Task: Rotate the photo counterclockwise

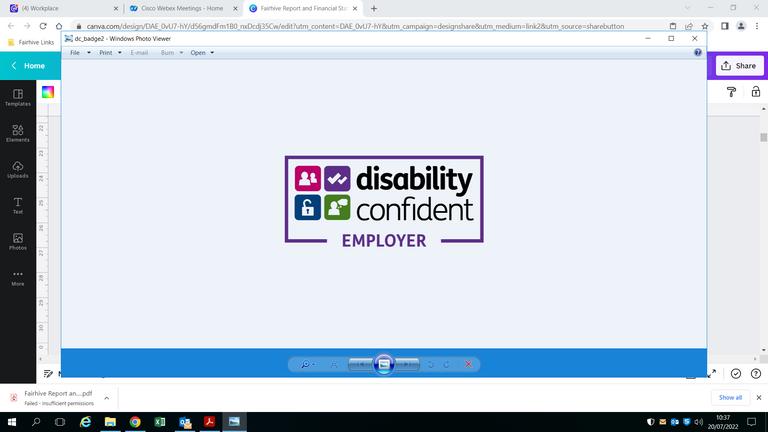Action: pos(431,364)
